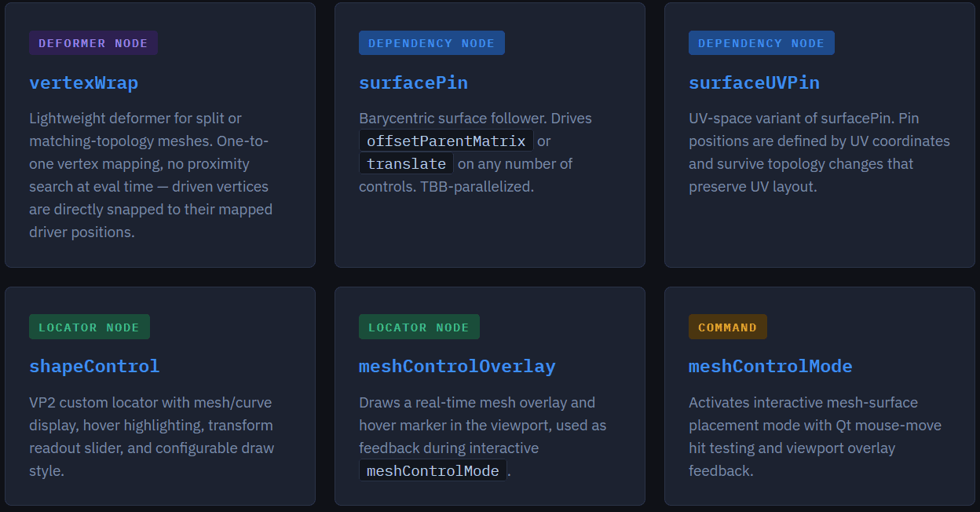Click the shapeControl description paragraph
The height and width of the screenshot is (512, 980).
click(x=152, y=437)
